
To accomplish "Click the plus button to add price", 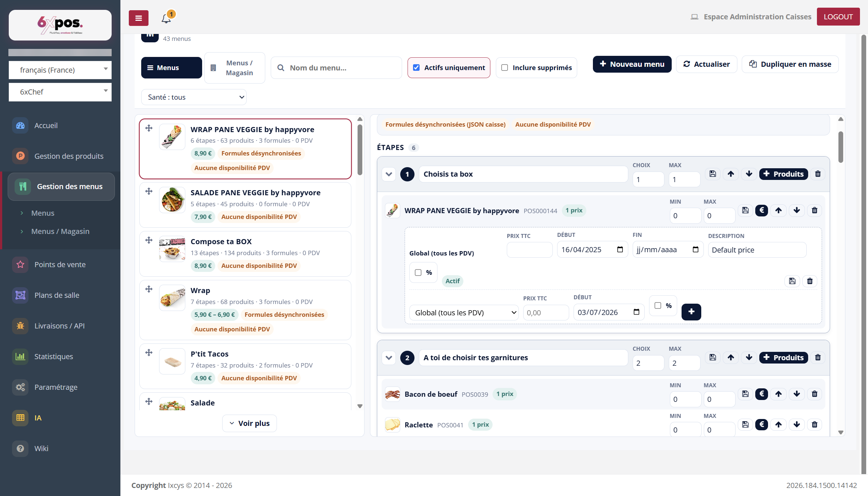I will pos(691,312).
